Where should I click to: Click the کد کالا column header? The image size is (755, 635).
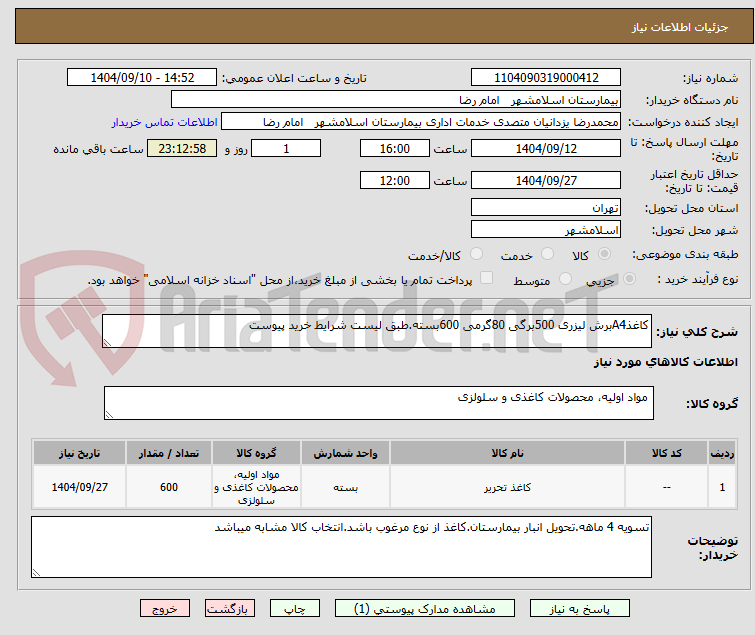666,453
